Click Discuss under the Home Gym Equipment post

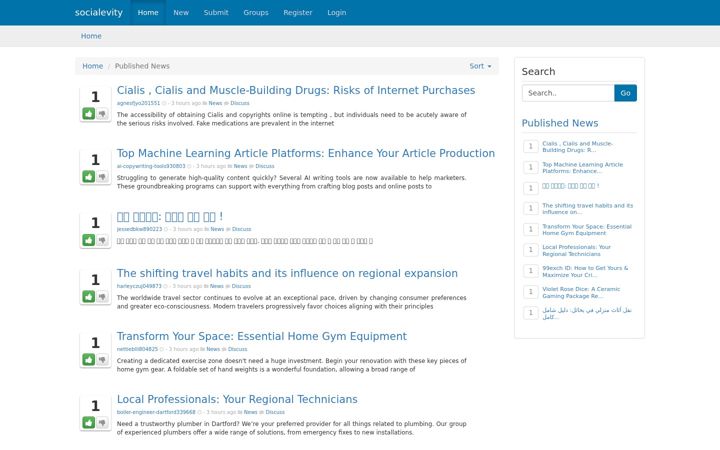coord(237,349)
